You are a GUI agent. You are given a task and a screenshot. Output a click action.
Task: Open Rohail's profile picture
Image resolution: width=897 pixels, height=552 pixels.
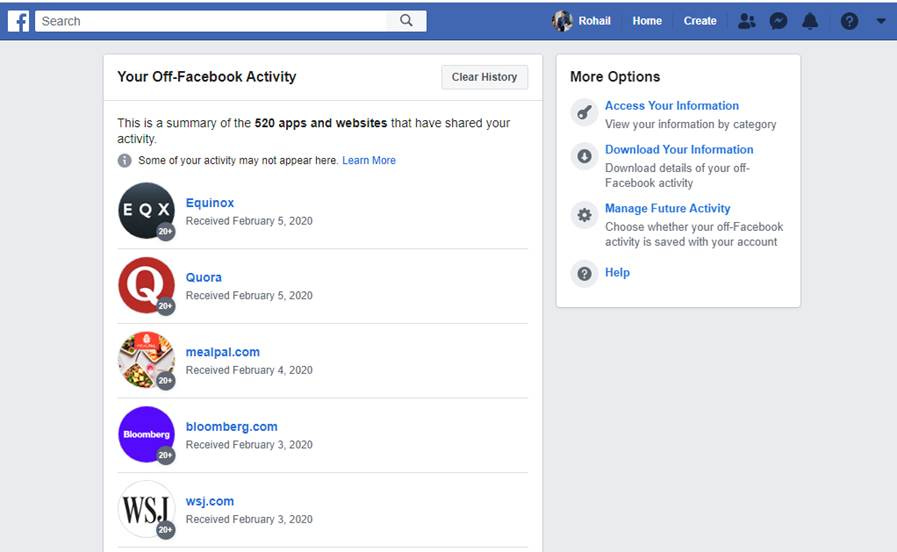click(x=562, y=21)
